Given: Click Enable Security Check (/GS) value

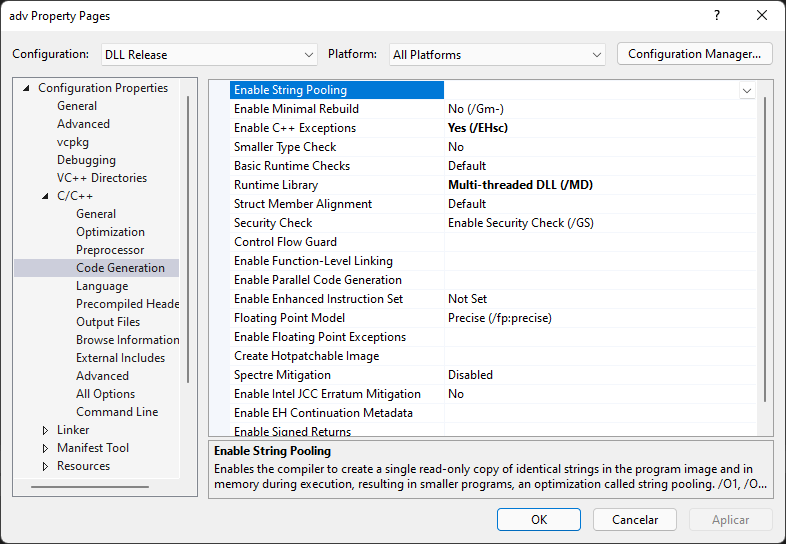Looking at the screenshot, I should click(x=521, y=223).
